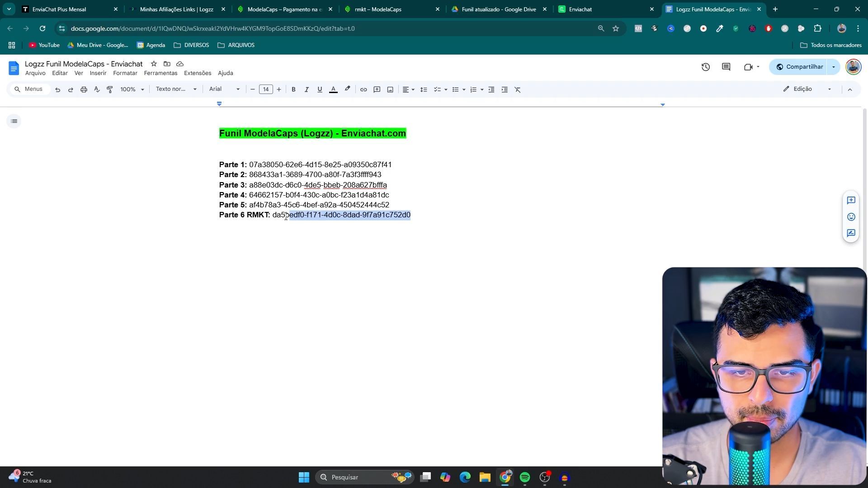
Task: Open the paragraph style dropdown 'Texto nor...'
Action: point(176,89)
